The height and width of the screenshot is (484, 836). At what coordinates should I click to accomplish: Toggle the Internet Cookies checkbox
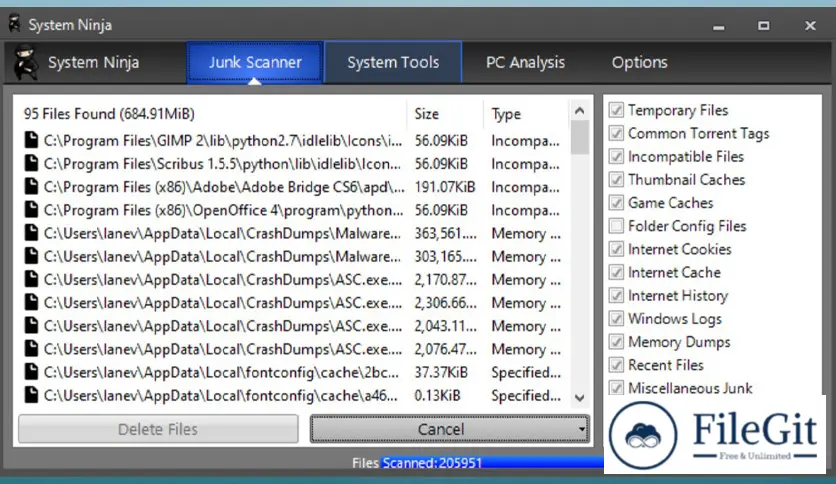(616, 249)
